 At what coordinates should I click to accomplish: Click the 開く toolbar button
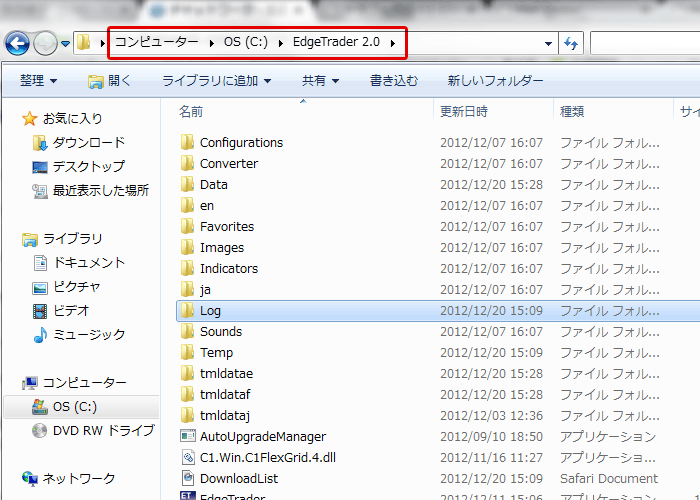(x=109, y=81)
